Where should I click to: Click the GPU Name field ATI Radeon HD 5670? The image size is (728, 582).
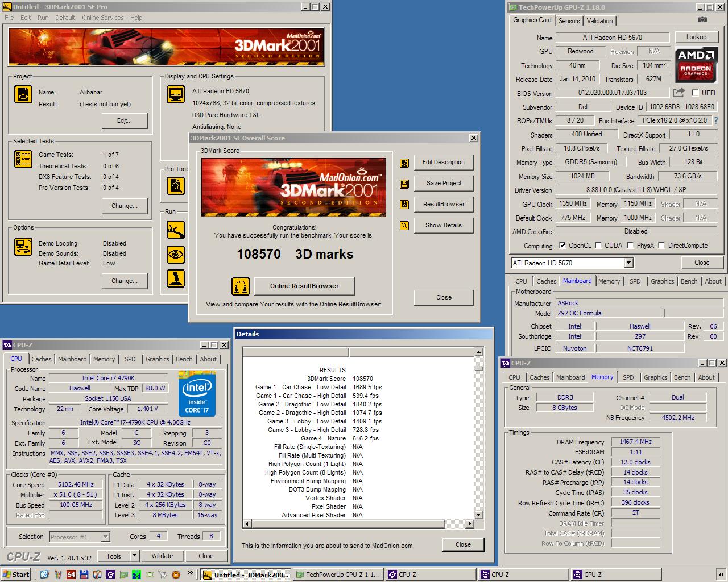click(613, 38)
